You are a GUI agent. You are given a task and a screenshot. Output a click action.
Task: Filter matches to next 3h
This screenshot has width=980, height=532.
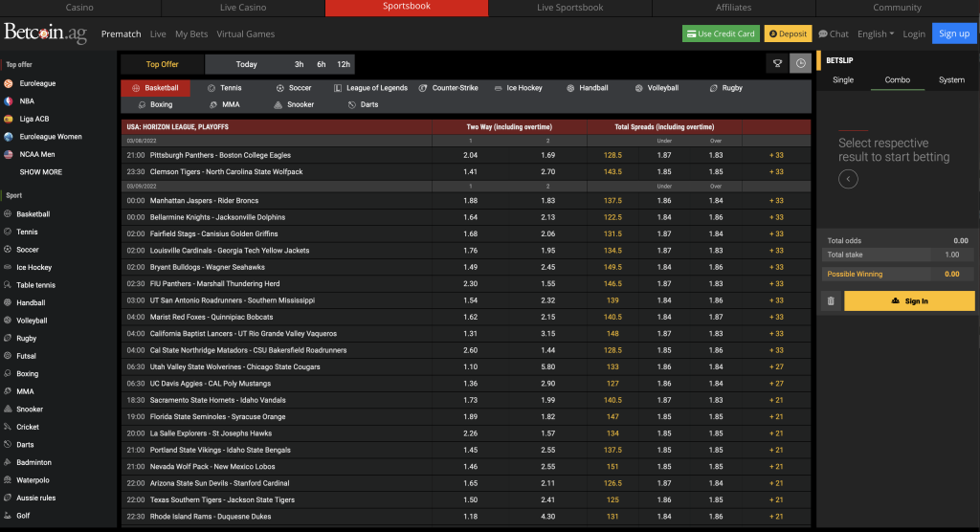point(300,64)
